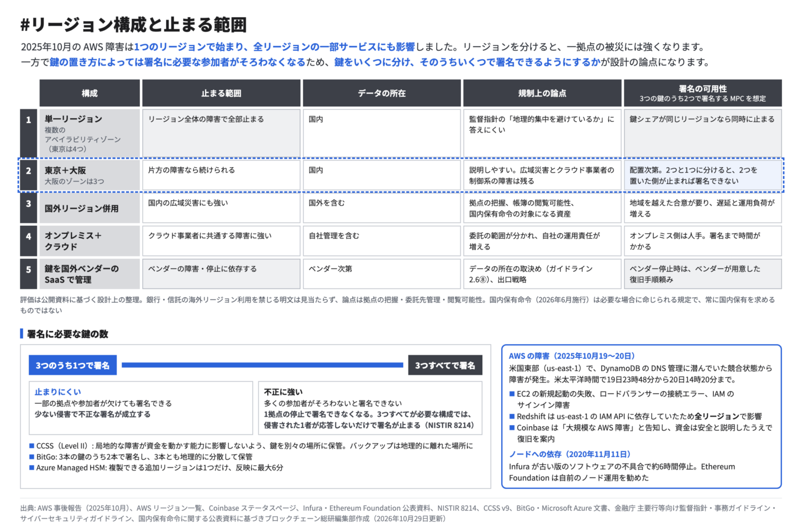The width and height of the screenshot is (802, 532).
Task: Click the Azure Managed HSM bullet line
Action: coord(156,468)
